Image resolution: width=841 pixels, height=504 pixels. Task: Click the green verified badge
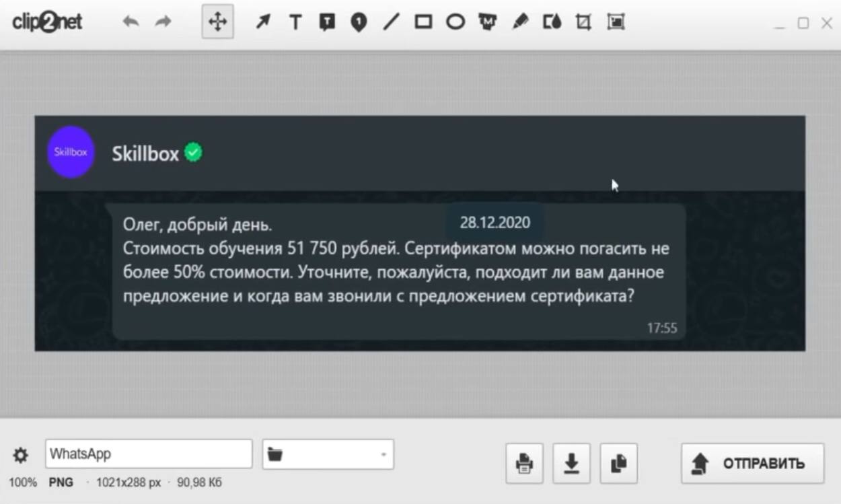[194, 153]
